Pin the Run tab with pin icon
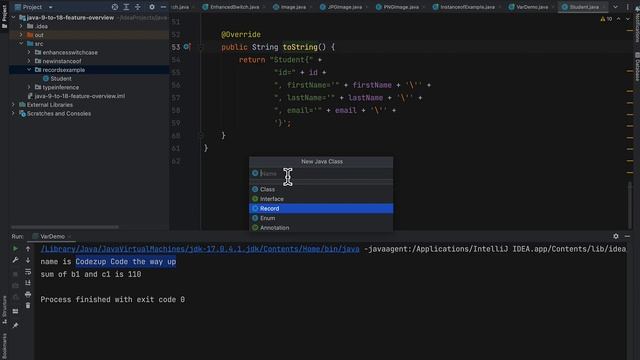 tap(16, 325)
